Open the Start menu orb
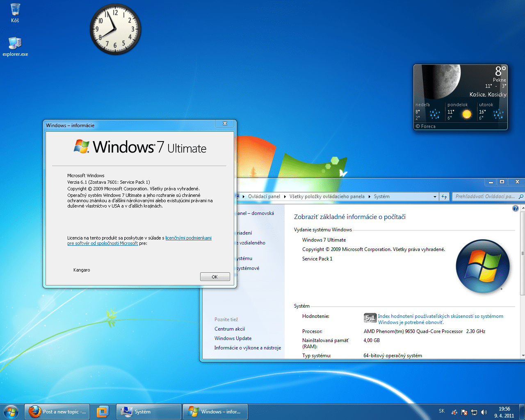Image resolution: width=525 pixels, height=420 pixels. [x=10, y=411]
